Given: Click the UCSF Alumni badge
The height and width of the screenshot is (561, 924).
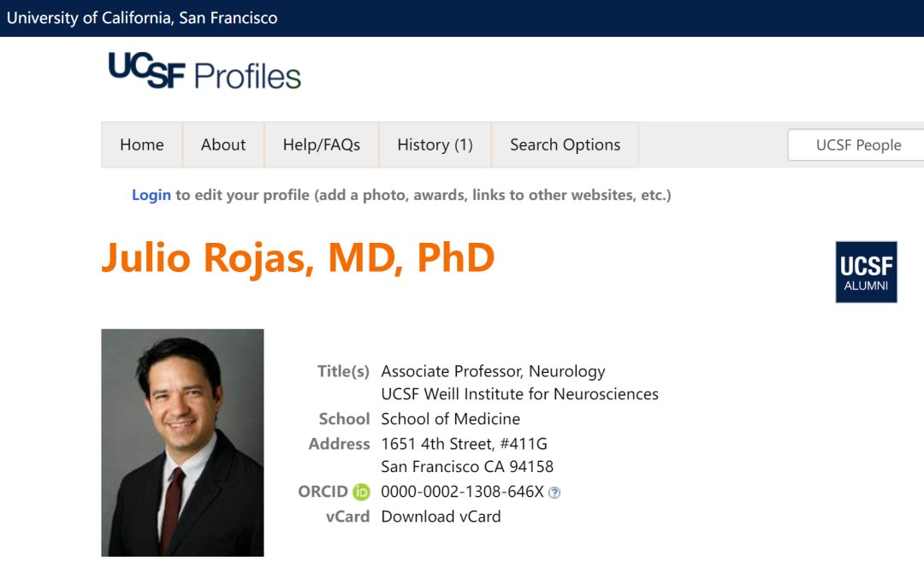Looking at the screenshot, I should click(866, 272).
